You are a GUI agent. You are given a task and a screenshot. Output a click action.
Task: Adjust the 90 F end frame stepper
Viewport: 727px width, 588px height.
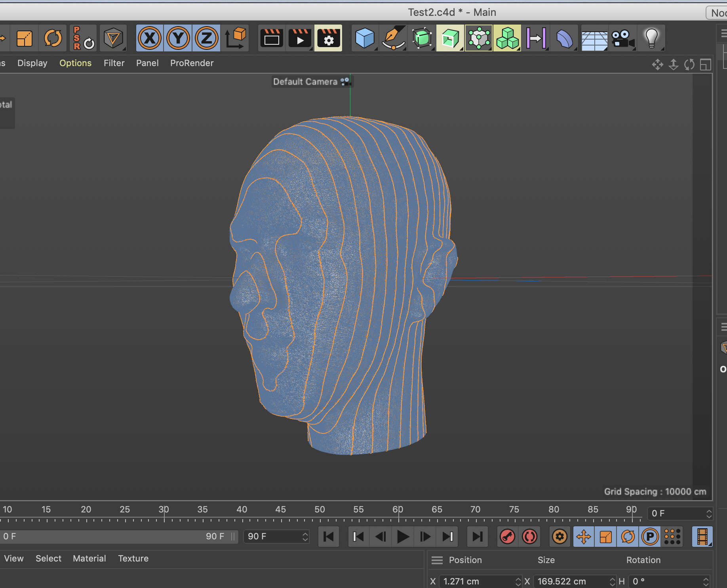[305, 537]
